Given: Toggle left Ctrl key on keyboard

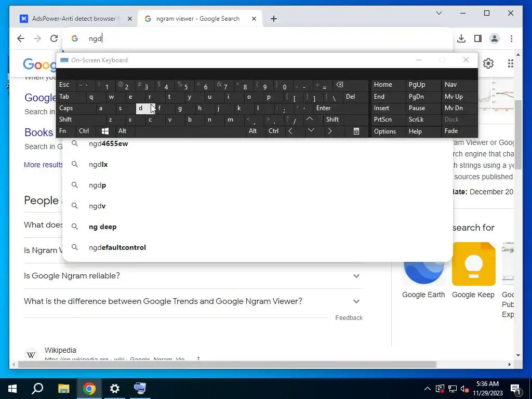Looking at the screenshot, I should pyautogui.click(x=86, y=131).
